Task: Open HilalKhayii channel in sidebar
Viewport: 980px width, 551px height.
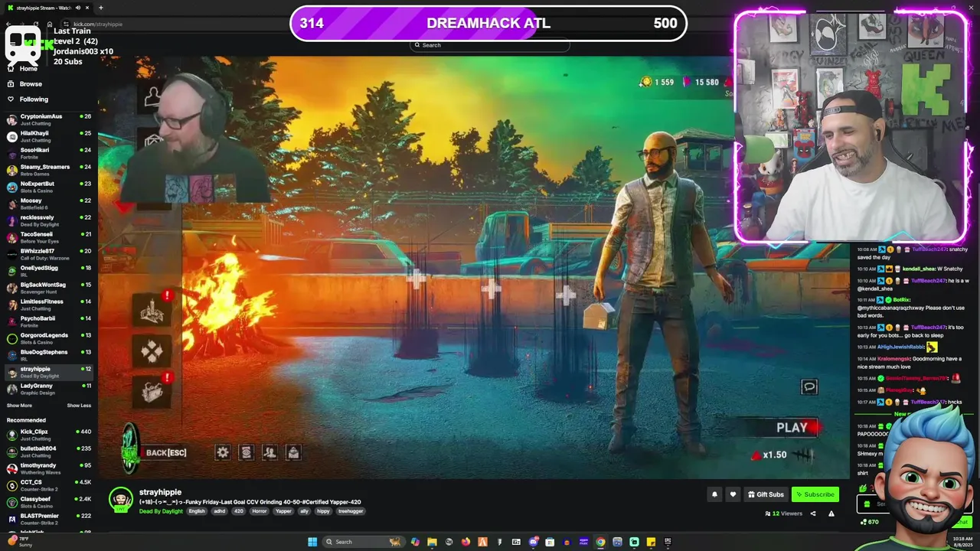Action: coord(49,136)
